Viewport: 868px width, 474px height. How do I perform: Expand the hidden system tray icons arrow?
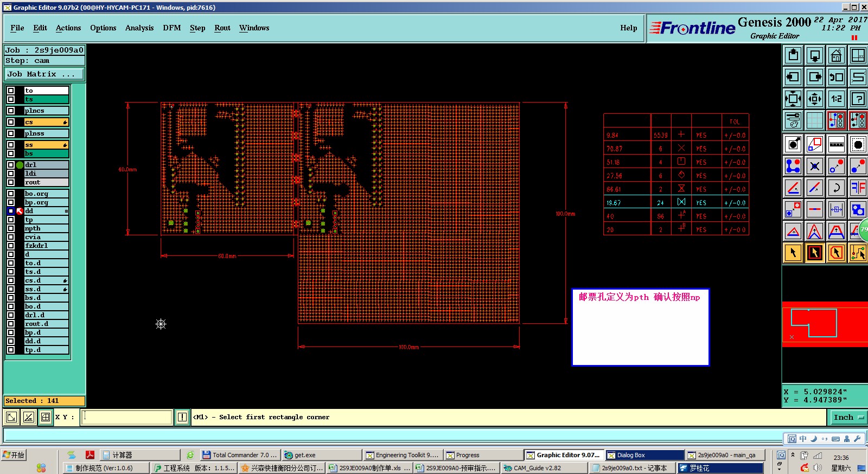[x=793, y=455]
